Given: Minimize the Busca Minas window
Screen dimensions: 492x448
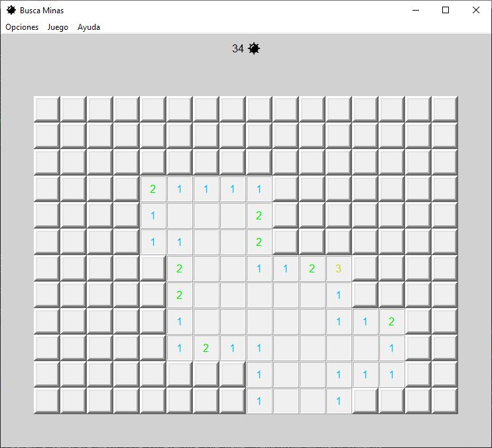Looking at the screenshot, I should point(415,10).
